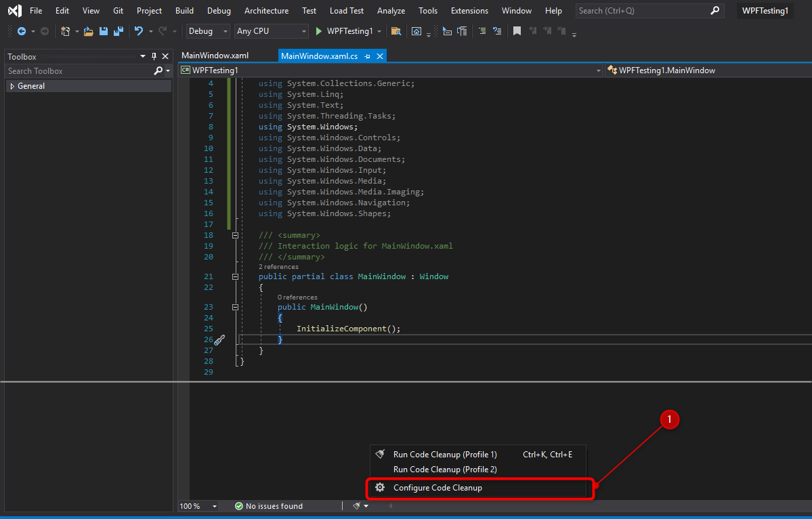Click the Save All toolbar icon
The image size is (812, 519).
click(119, 31)
